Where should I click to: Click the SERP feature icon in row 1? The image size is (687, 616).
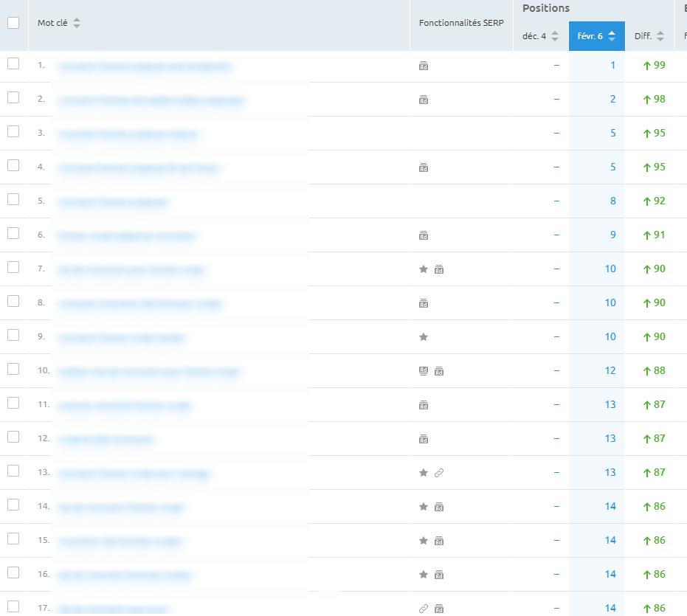(424, 66)
